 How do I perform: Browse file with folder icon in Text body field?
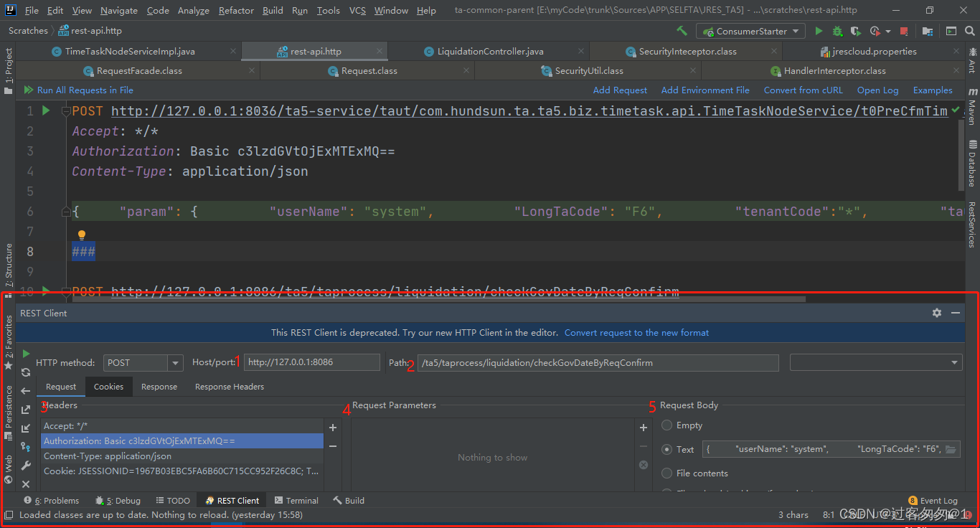[x=951, y=449]
